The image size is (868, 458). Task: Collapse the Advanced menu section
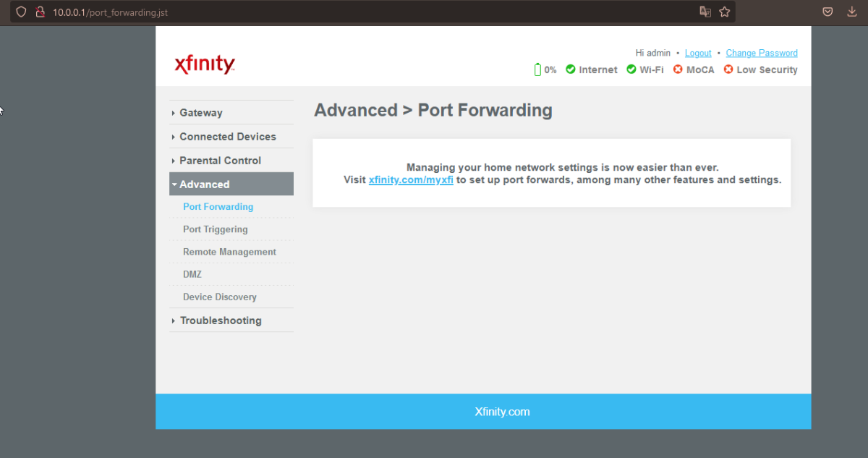[231, 185]
